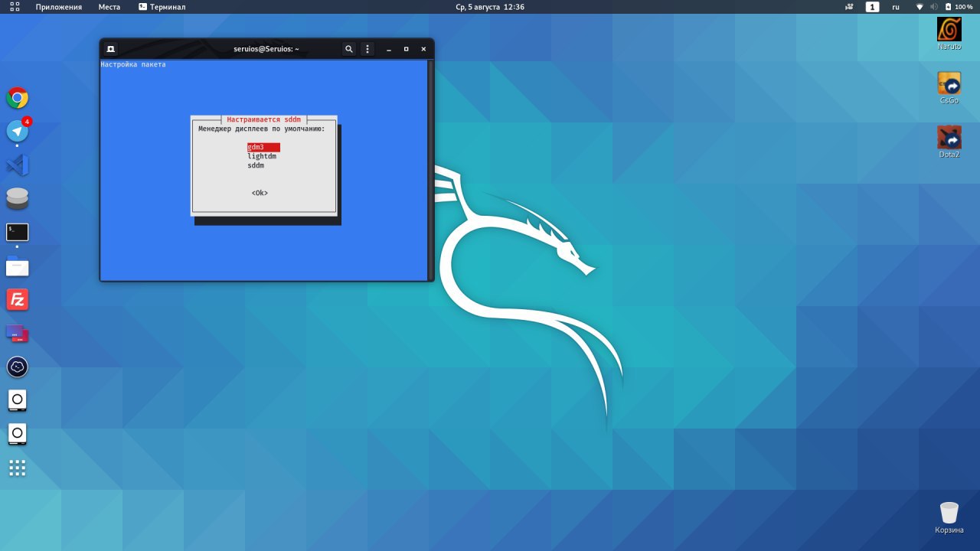Launch Visual Studio Code from dock
Screen dimensions: 980x551
(18, 165)
